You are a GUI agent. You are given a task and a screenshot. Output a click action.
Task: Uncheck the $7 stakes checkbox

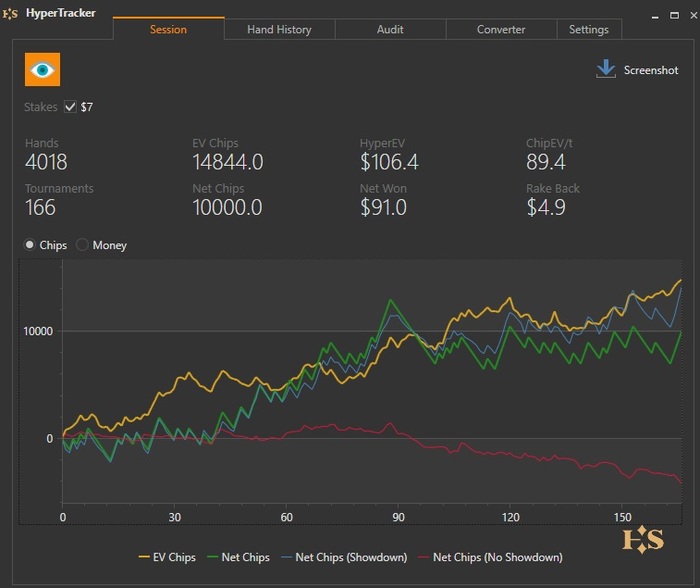click(x=70, y=107)
